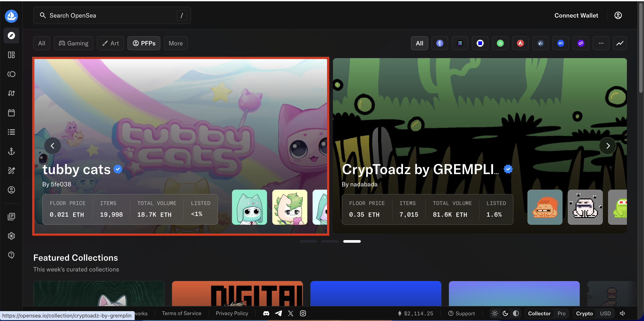Image resolution: width=644 pixels, height=321 pixels.
Task: Toggle sound speaker icon in footer
Action: point(623,313)
